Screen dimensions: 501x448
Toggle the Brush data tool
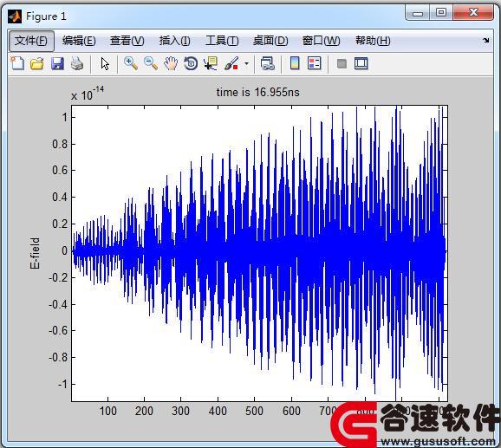pyautogui.click(x=231, y=63)
